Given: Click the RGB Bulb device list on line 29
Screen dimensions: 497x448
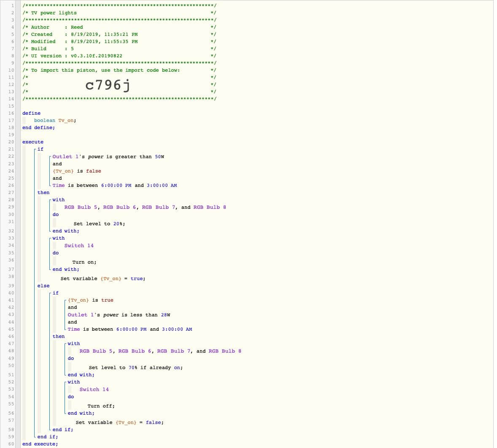Looking at the screenshot, I should point(145,207).
